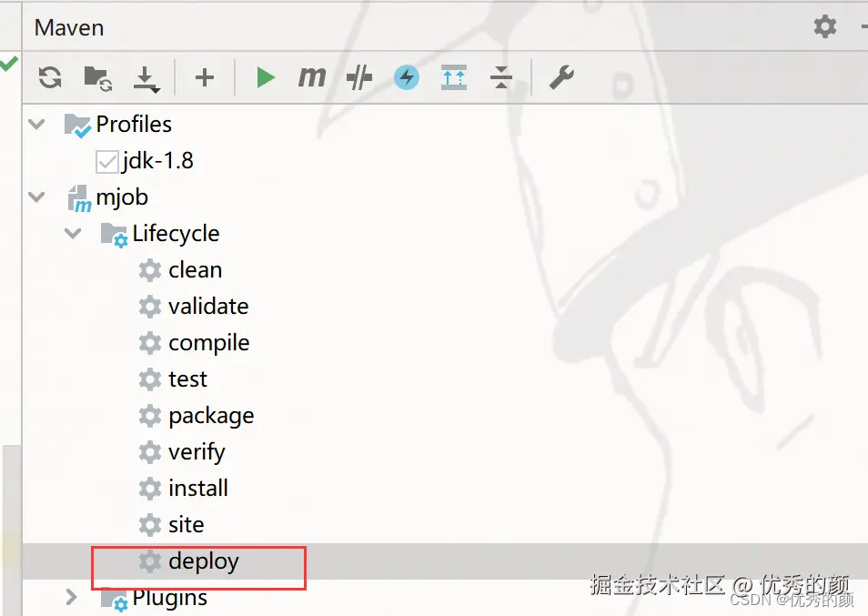Viewport: 868px width, 616px height.
Task: Expand the Plugins node
Action: click(x=71, y=597)
